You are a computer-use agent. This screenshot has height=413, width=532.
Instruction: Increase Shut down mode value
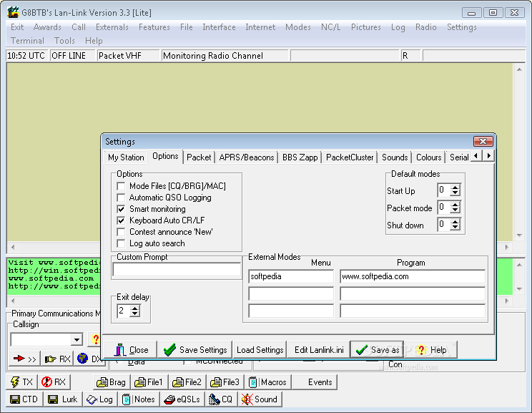click(455, 221)
